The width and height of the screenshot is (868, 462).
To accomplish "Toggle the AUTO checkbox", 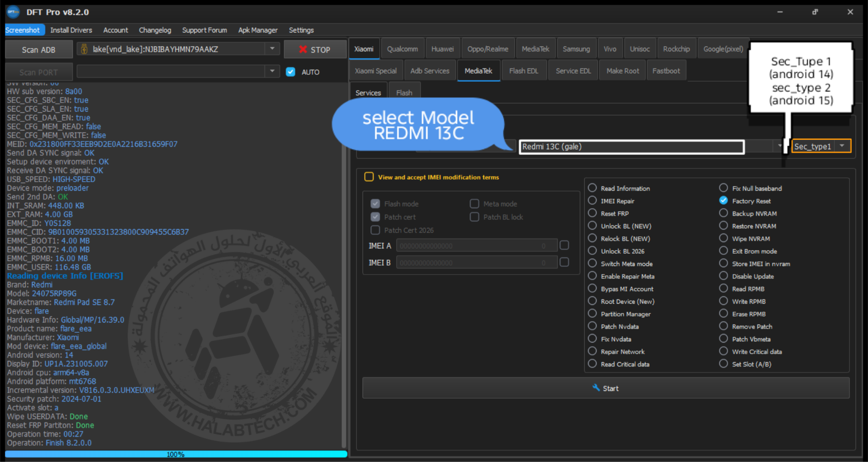I will (x=291, y=72).
